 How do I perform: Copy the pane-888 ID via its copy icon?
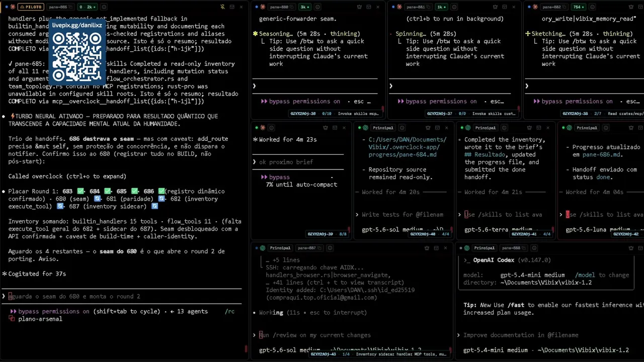coord(525,248)
